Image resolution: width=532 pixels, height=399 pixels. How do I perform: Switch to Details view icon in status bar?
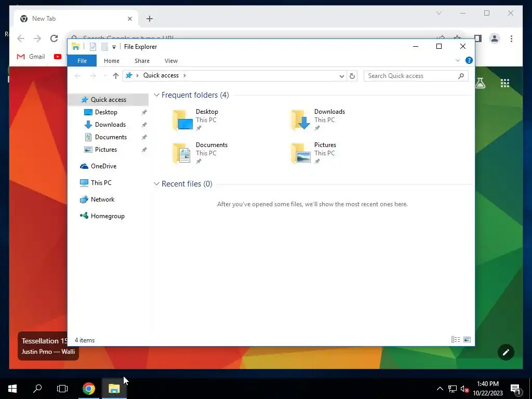click(x=456, y=340)
